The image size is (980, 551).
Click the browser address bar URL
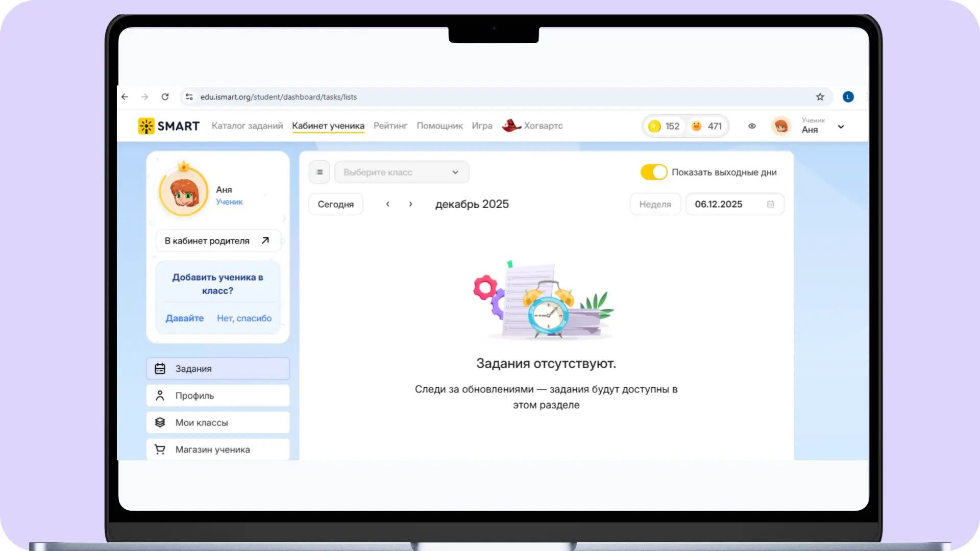point(278,97)
